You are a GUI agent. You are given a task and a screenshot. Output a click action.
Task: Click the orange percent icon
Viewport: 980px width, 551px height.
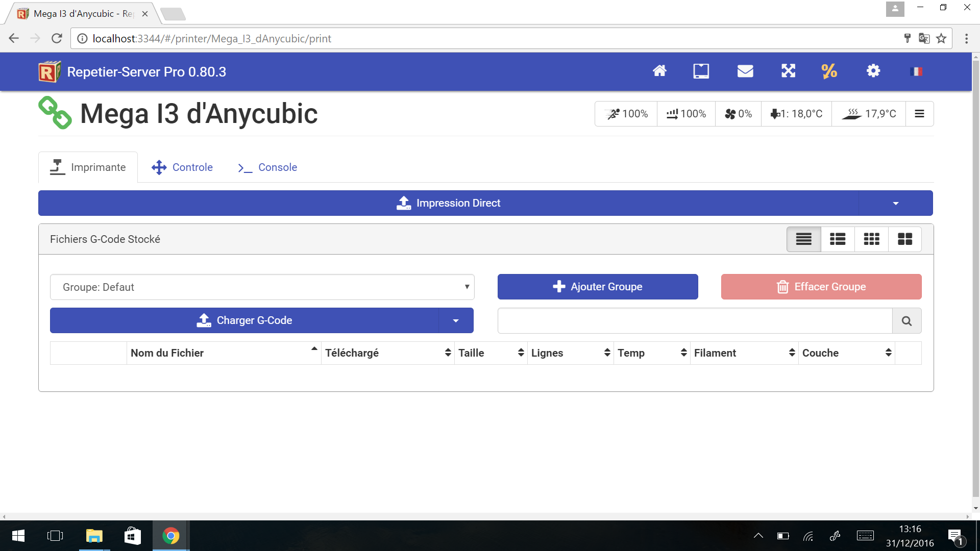pos(829,71)
